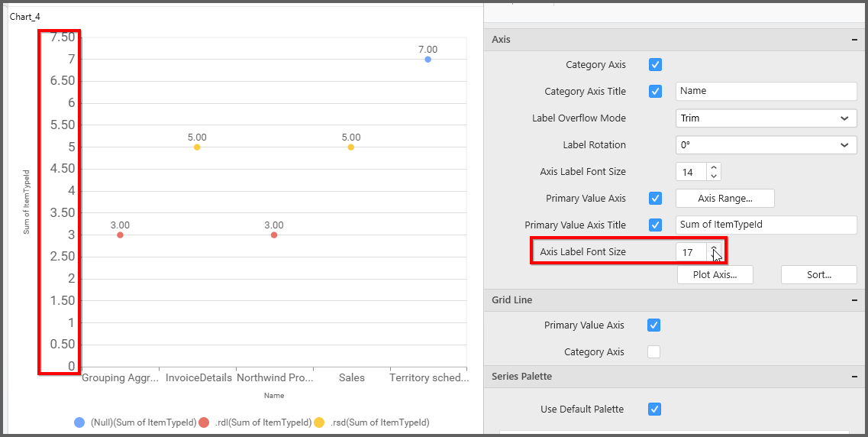This screenshot has height=437, width=868.
Task: Click the blue (Null) legend marker
Action: click(x=79, y=422)
